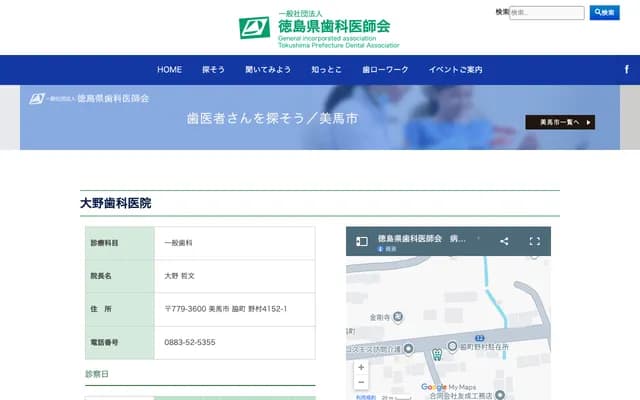The width and height of the screenshot is (640, 400).
Task: Zoom in on the map
Action: tap(361, 367)
